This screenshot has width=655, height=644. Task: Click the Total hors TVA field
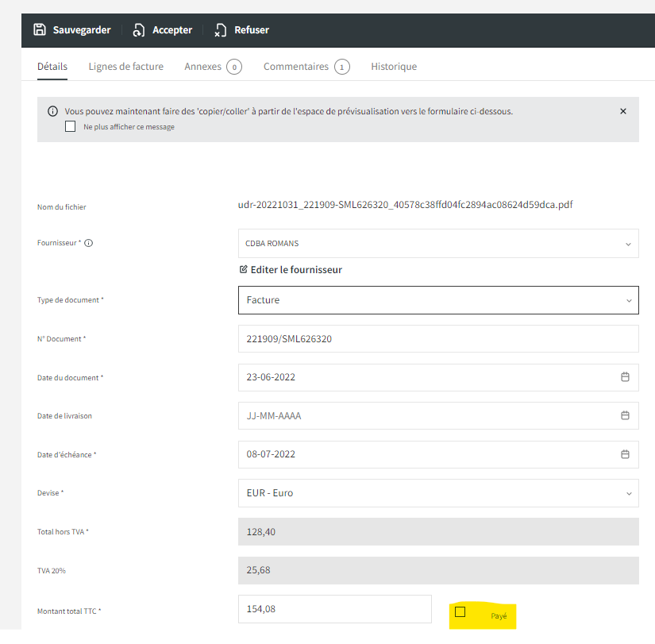coord(438,531)
